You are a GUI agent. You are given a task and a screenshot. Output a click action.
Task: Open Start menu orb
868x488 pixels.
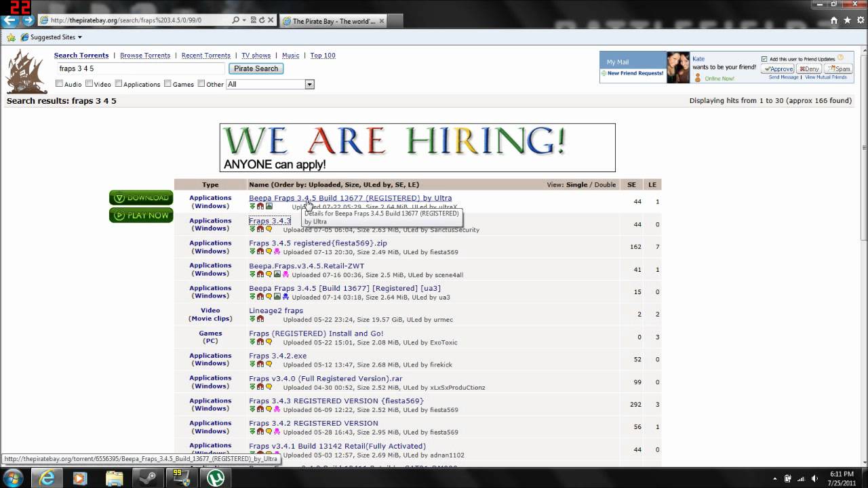pyautogui.click(x=14, y=478)
